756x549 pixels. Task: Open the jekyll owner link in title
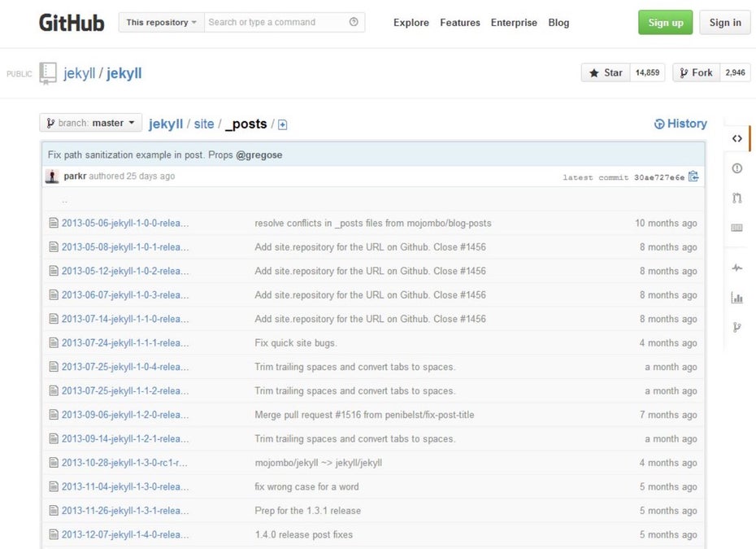[x=80, y=73]
